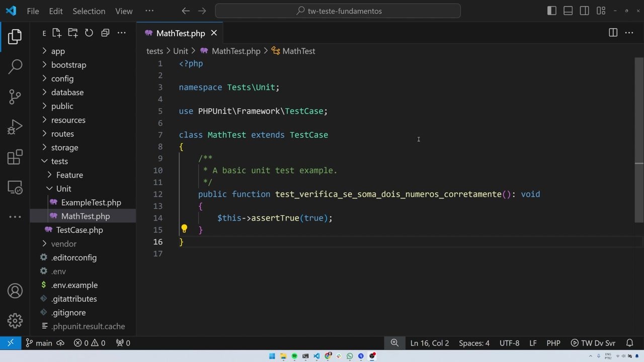Expand the vendor folder

pos(63,244)
